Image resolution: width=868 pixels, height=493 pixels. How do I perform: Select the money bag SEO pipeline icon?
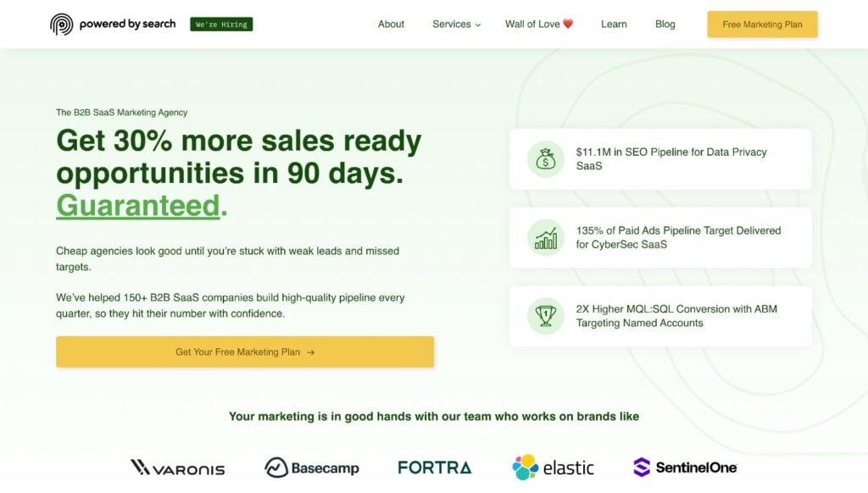545,158
